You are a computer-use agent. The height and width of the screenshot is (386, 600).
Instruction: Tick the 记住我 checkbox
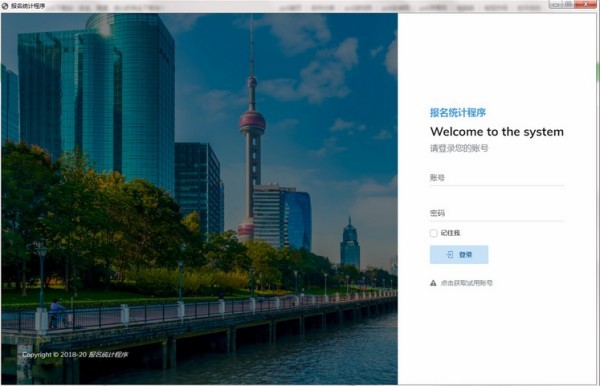[434, 233]
